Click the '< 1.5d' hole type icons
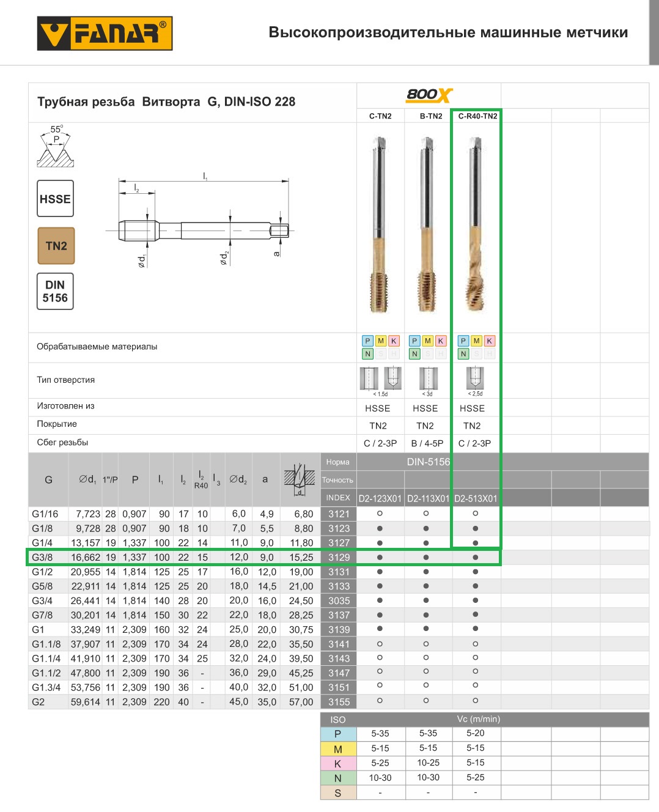 (380, 382)
